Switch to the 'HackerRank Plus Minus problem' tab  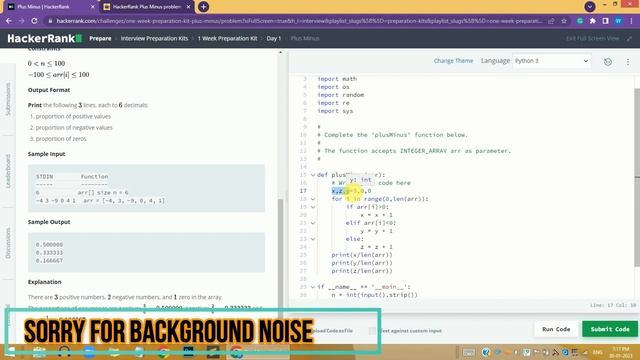pyautogui.click(x=147, y=7)
